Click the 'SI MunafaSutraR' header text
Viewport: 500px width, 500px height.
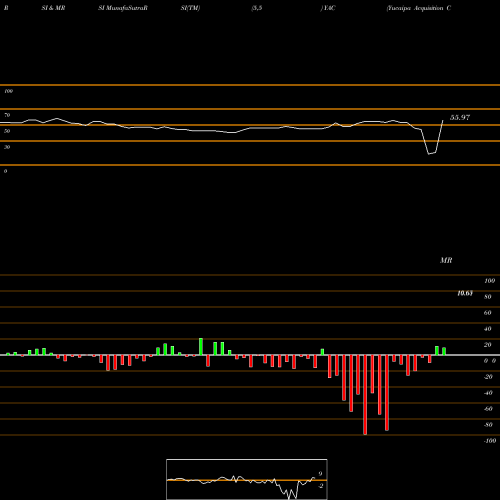(x=123, y=8)
